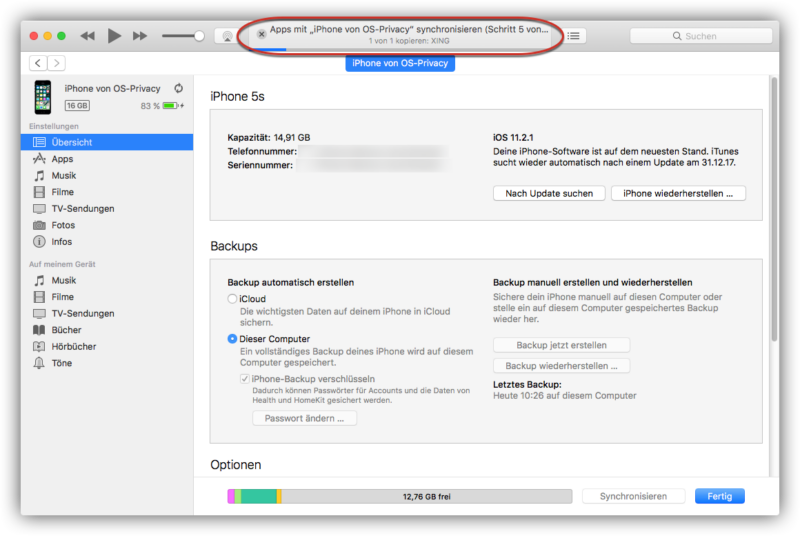800x536 pixels.
Task: Click the Suchen search field
Action: click(x=701, y=36)
